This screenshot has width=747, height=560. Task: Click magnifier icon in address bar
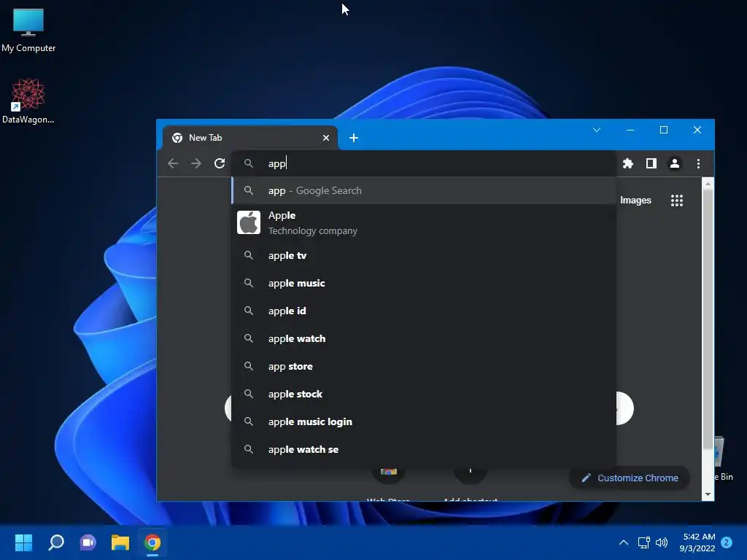click(x=248, y=163)
